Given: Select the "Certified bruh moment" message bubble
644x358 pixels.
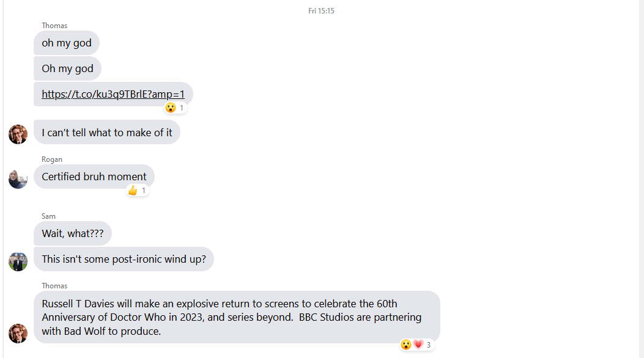Looking at the screenshot, I should (94, 177).
